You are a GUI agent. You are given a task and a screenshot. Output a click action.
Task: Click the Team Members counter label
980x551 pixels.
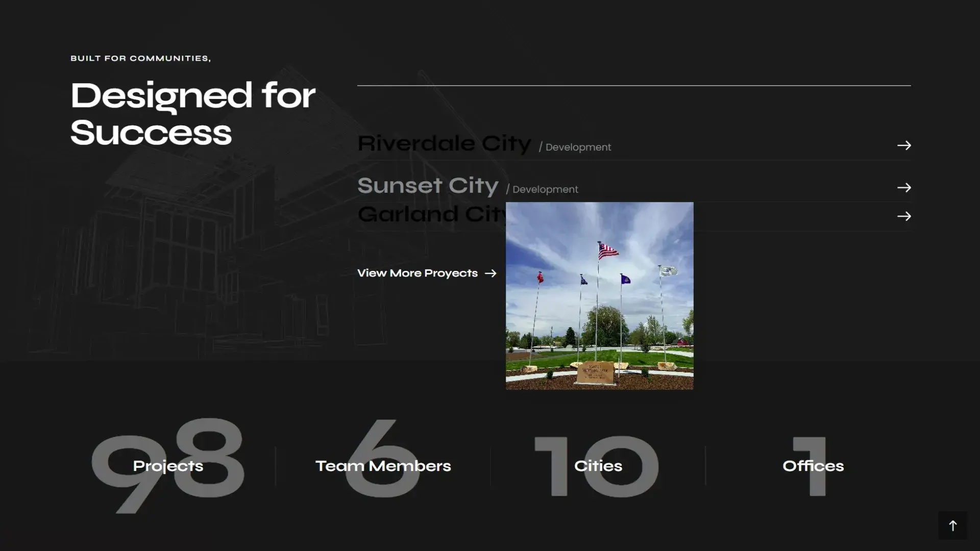(383, 466)
